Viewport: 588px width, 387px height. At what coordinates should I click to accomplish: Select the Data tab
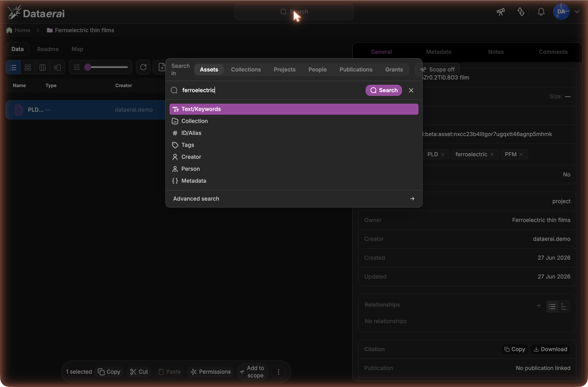tap(17, 49)
